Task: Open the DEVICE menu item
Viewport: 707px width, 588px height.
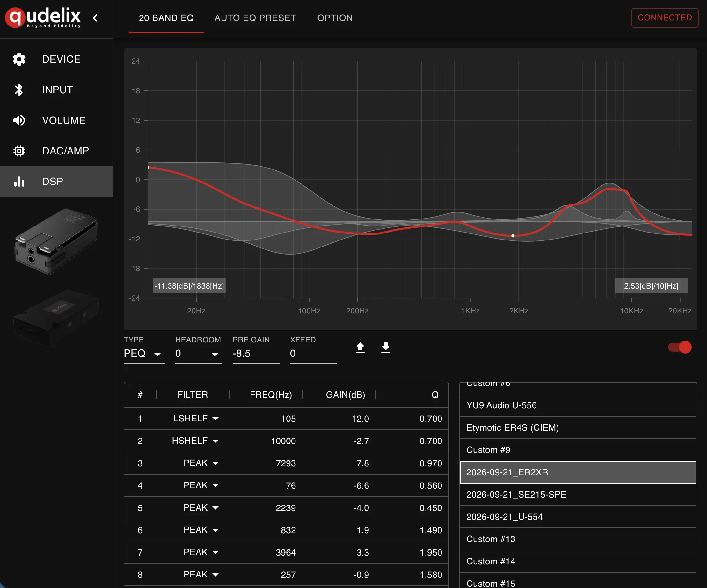Action: pos(56,59)
